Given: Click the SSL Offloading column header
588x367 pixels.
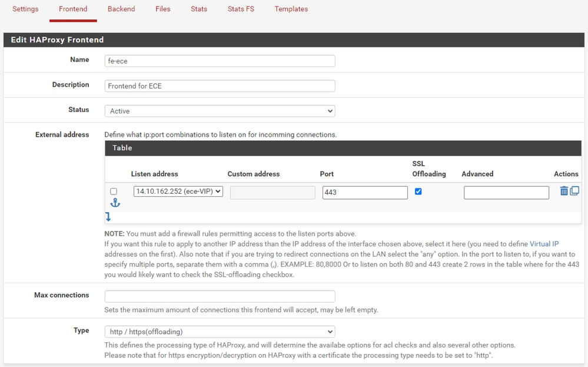Looking at the screenshot, I should (x=429, y=169).
